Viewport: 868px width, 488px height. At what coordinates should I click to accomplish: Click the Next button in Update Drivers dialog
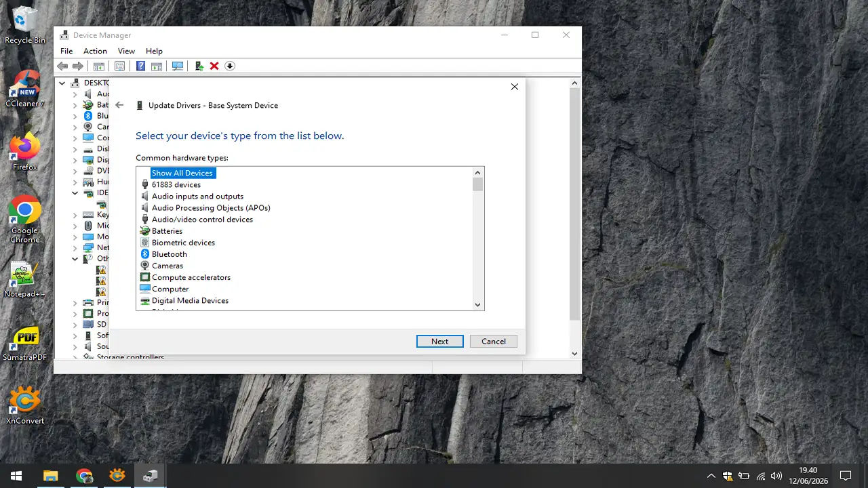pyautogui.click(x=439, y=342)
